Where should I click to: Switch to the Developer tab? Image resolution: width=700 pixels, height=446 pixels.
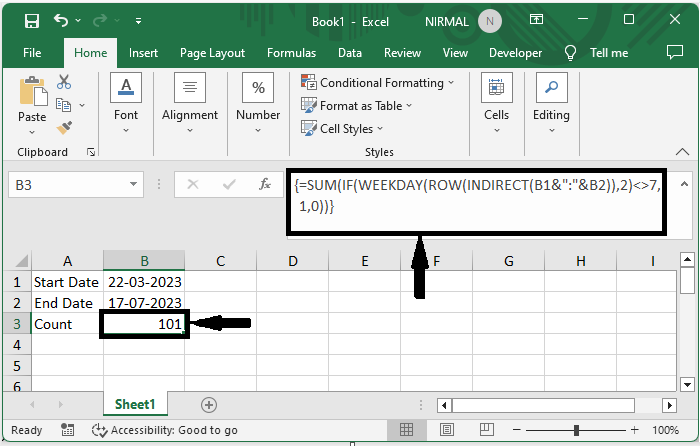pyautogui.click(x=516, y=53)
